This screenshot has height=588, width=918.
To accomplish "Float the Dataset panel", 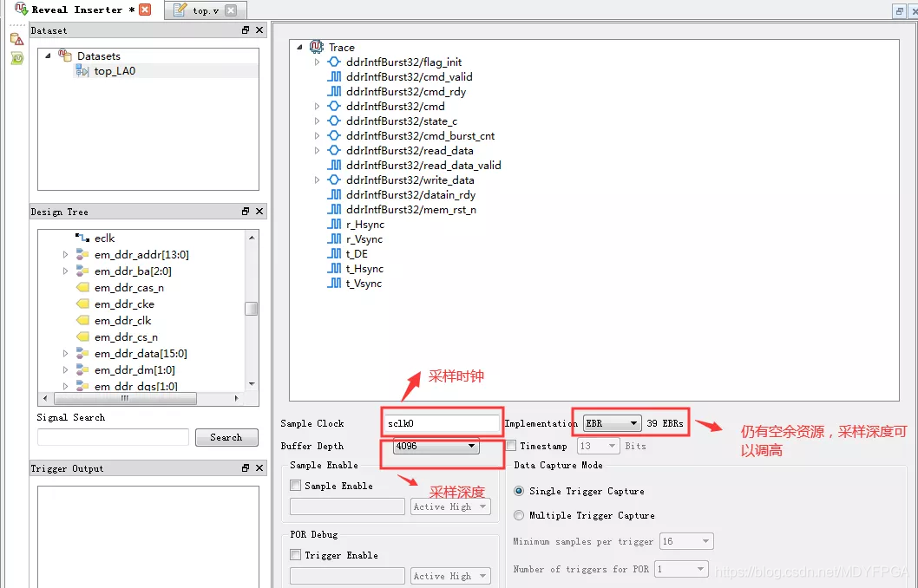I will 246,29.
